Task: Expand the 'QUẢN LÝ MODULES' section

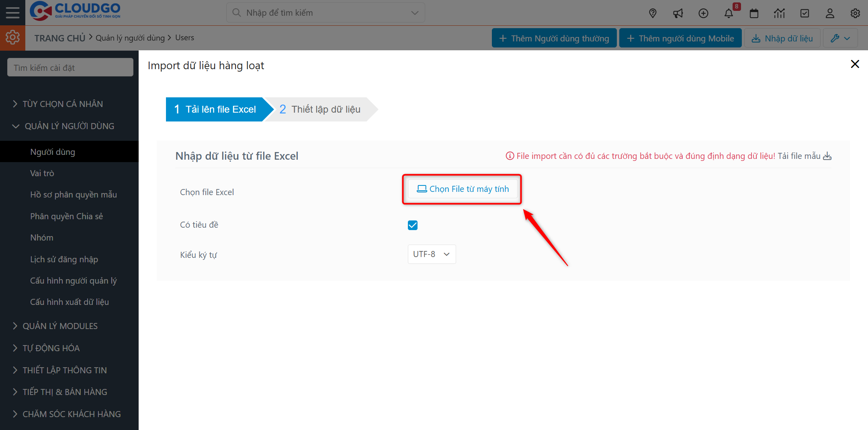Action: [x=60, y=326]
